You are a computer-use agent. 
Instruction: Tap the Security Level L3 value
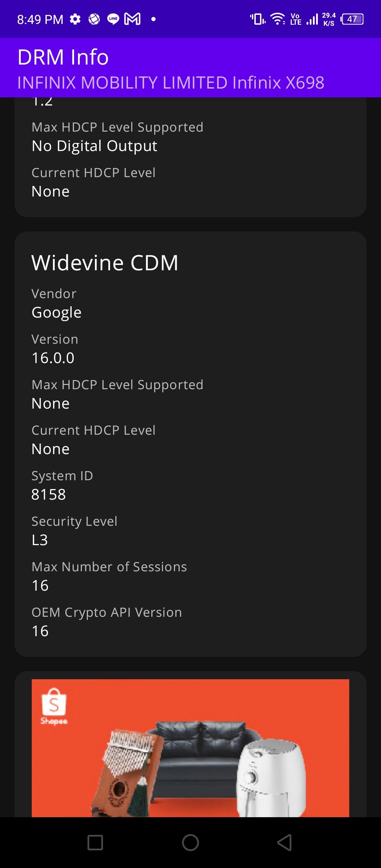pyautogui.click(x=40, y=540)
